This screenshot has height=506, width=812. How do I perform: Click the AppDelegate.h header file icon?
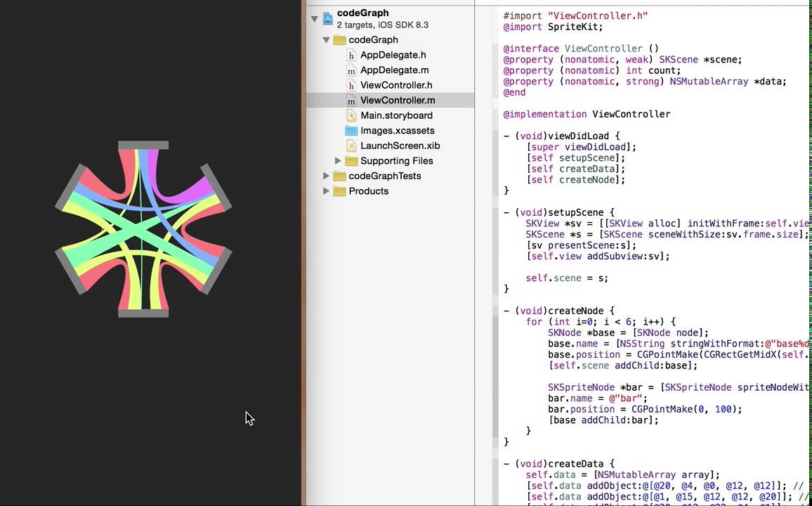click(351, 55)
